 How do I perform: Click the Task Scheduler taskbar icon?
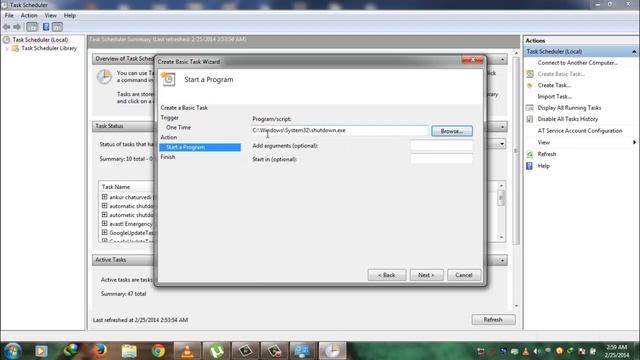pos(332,351)
